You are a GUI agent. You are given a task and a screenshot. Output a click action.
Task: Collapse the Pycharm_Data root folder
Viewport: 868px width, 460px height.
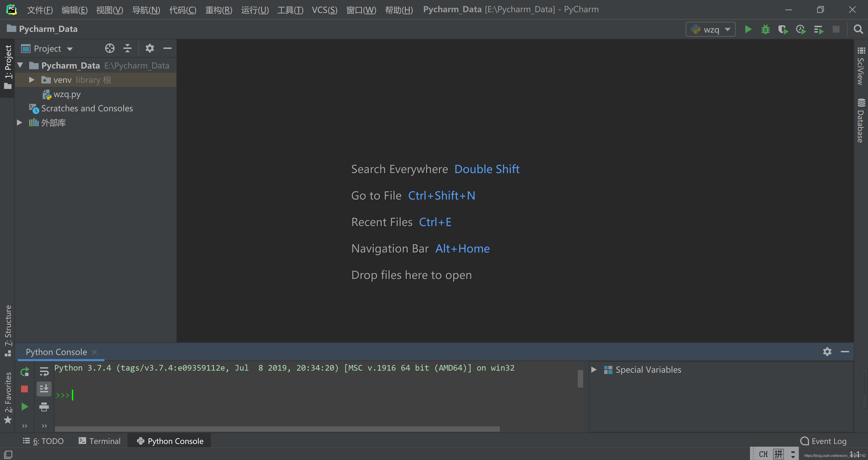[x=20, y=65]
